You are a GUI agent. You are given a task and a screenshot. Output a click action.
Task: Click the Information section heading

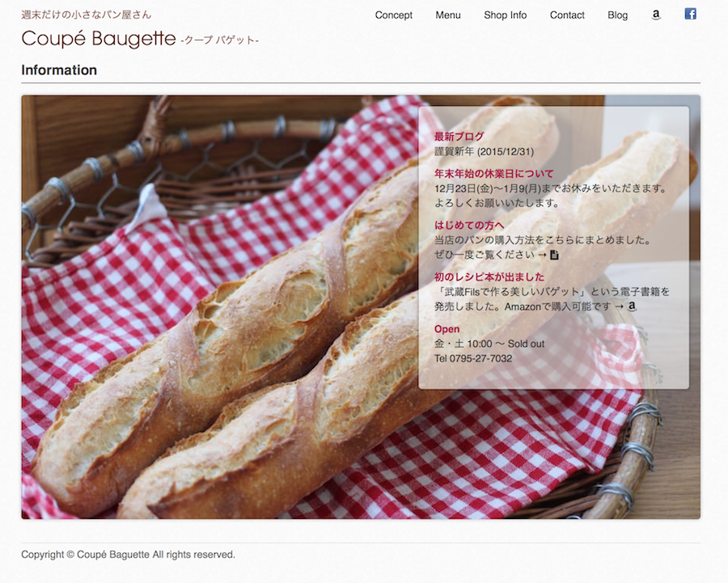point(59,70)
